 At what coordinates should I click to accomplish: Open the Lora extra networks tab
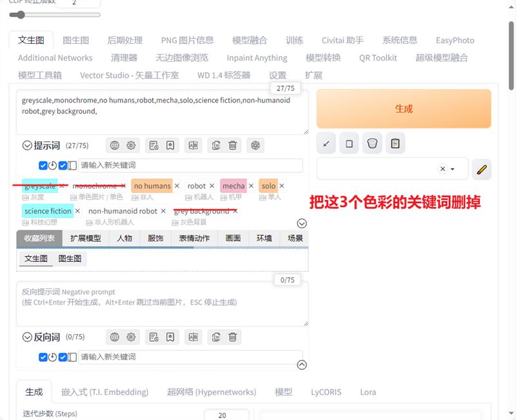coord(368,392)
